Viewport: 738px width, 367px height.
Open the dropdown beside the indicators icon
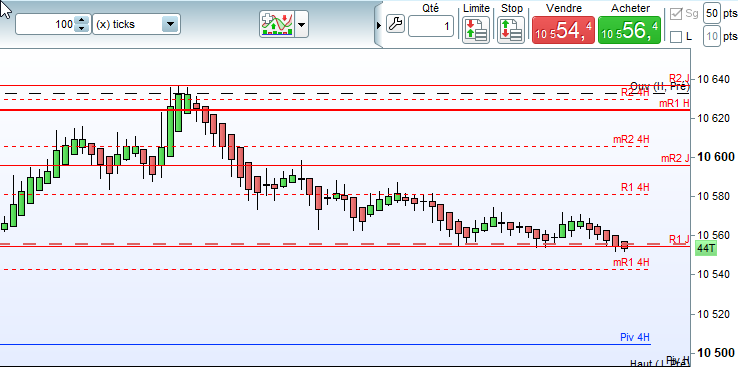tap(302, 24)
